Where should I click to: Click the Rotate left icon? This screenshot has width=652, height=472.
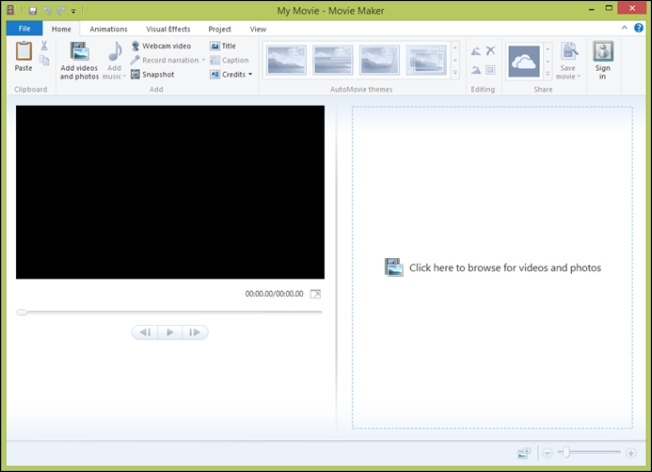coord(476,51)
